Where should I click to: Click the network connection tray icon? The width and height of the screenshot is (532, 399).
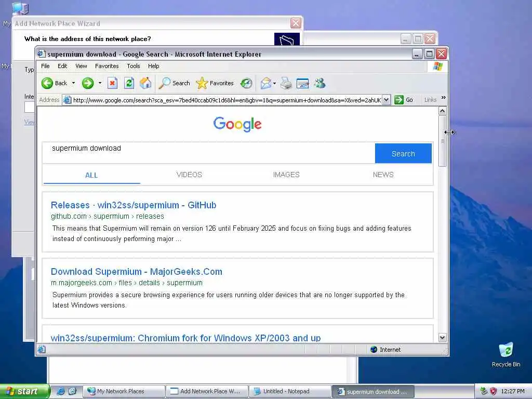(x=484, y=391)
